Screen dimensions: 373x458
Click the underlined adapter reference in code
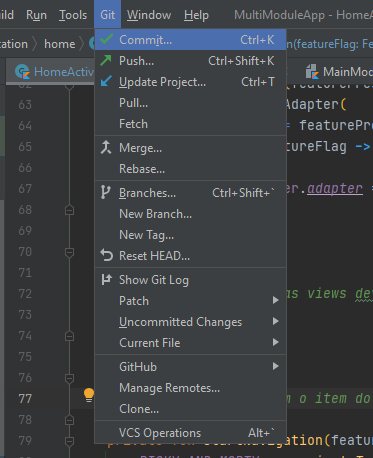coord(335,189)
